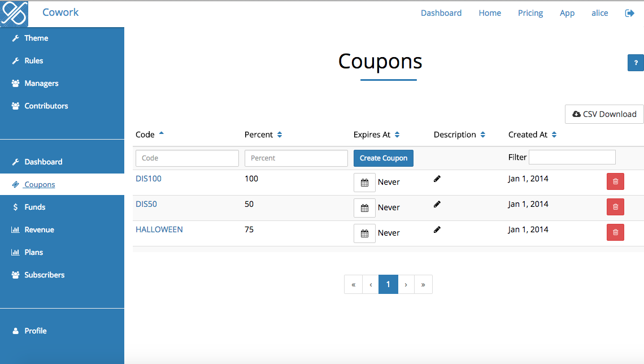Open calendar picker for HALLOWEEN expiry
This screenshot has width=644, height=364.
pos(364,233)
